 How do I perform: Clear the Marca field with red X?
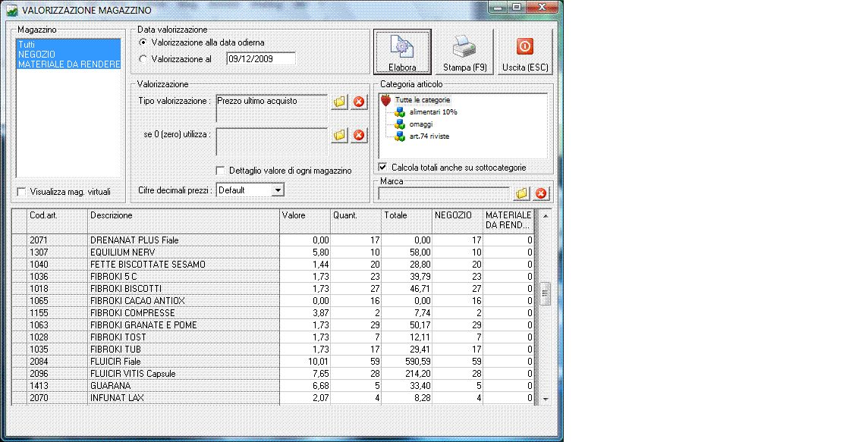tap(541, 193)
